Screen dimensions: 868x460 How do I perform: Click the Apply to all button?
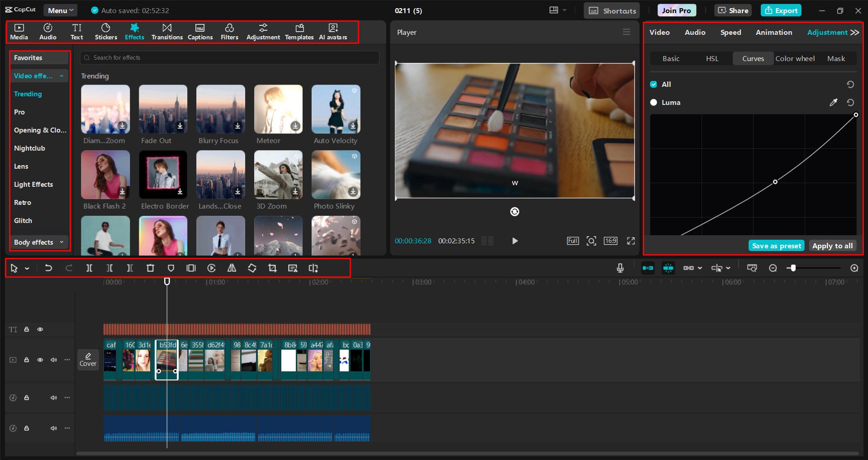point(832,246)
